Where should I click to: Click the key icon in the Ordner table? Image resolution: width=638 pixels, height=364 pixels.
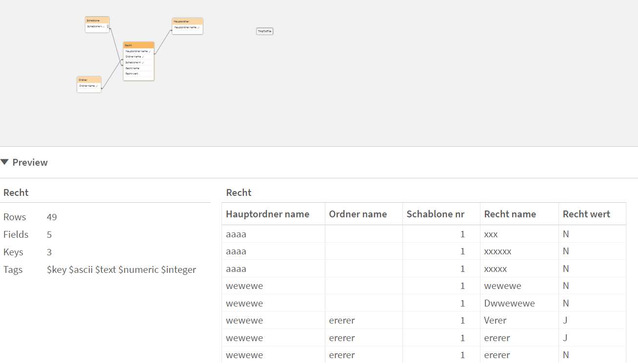point(97,86)
